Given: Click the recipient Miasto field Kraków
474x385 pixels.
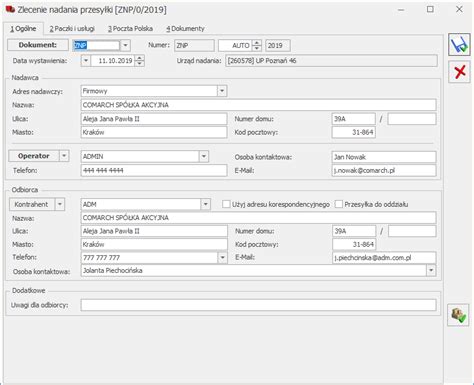Looking at the screenshot, I should coord(154,244).
